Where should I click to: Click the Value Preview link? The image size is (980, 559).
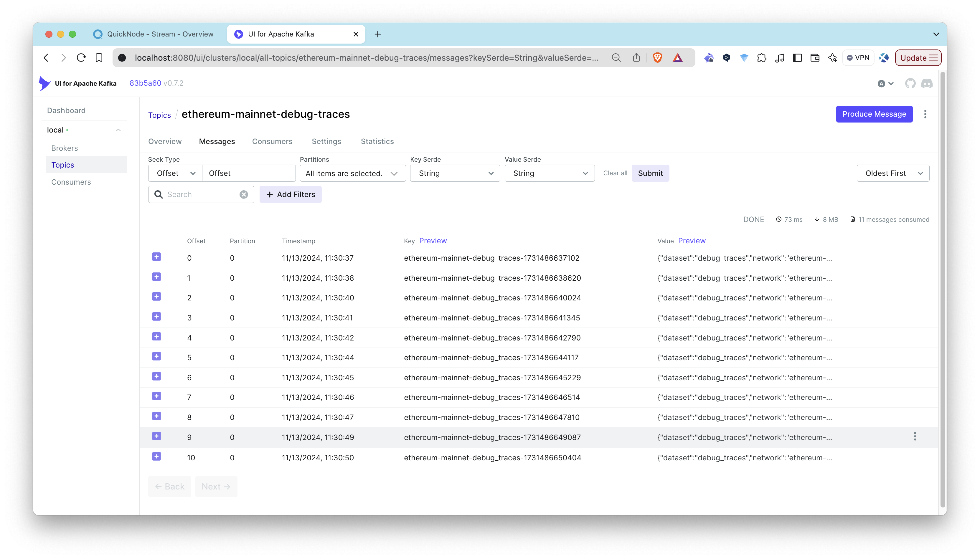tap(692, 241)
